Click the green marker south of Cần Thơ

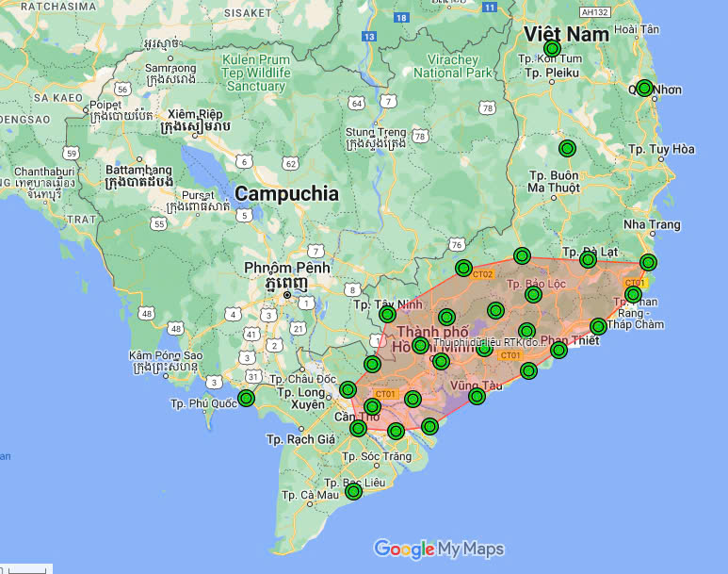click(x=358, y=428)
